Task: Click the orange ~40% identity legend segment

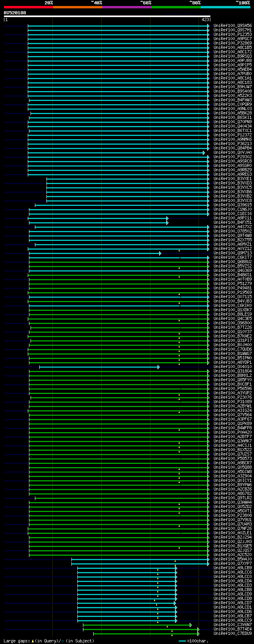Action: click(x=78, y=7)
